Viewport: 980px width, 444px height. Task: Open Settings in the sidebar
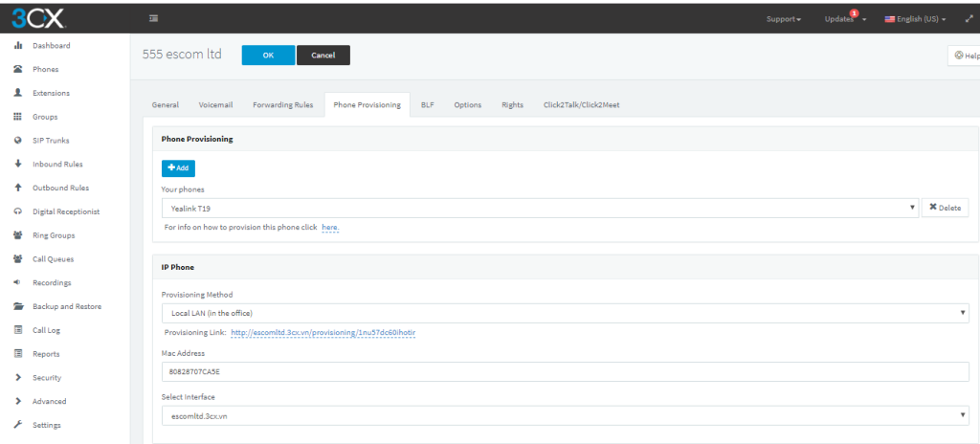(47, 425)
